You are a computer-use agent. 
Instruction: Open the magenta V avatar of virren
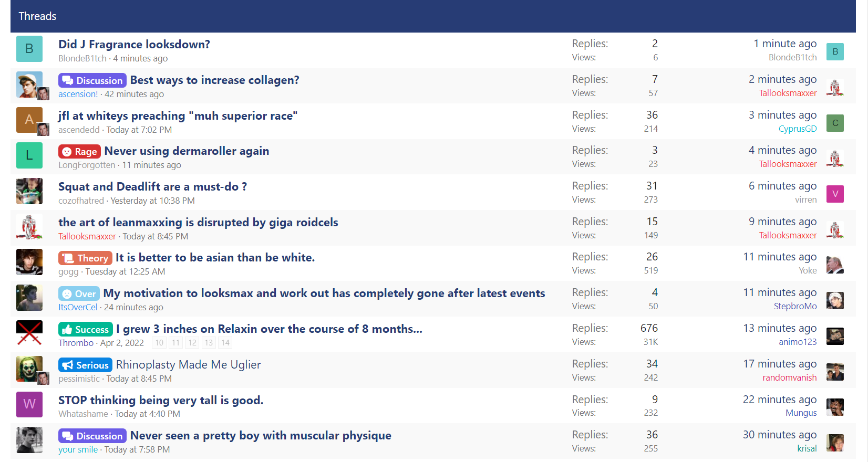pyautogui.click(x=835, y=194)
